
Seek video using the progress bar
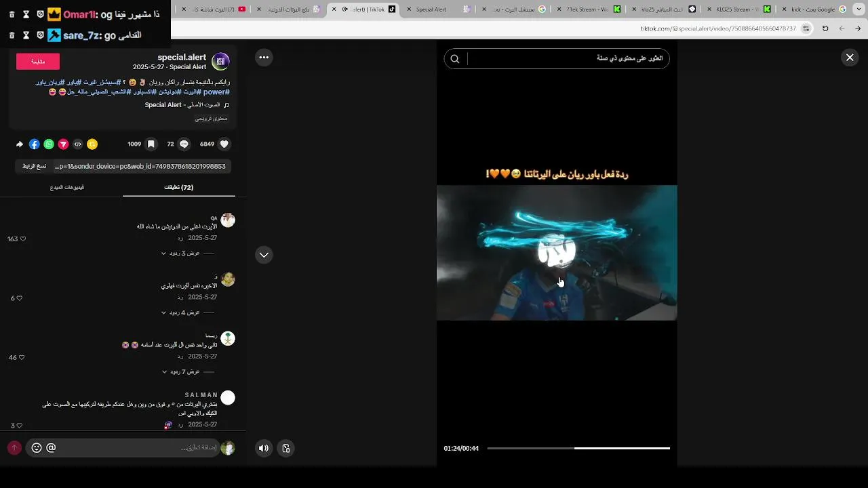click(x=578, y=448)
